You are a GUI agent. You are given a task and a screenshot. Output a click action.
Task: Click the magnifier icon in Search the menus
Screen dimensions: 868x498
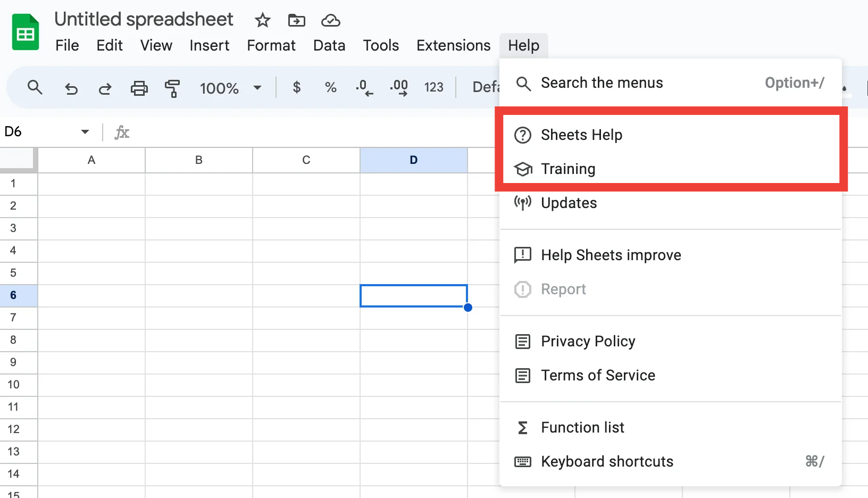(x=523, y=84)
